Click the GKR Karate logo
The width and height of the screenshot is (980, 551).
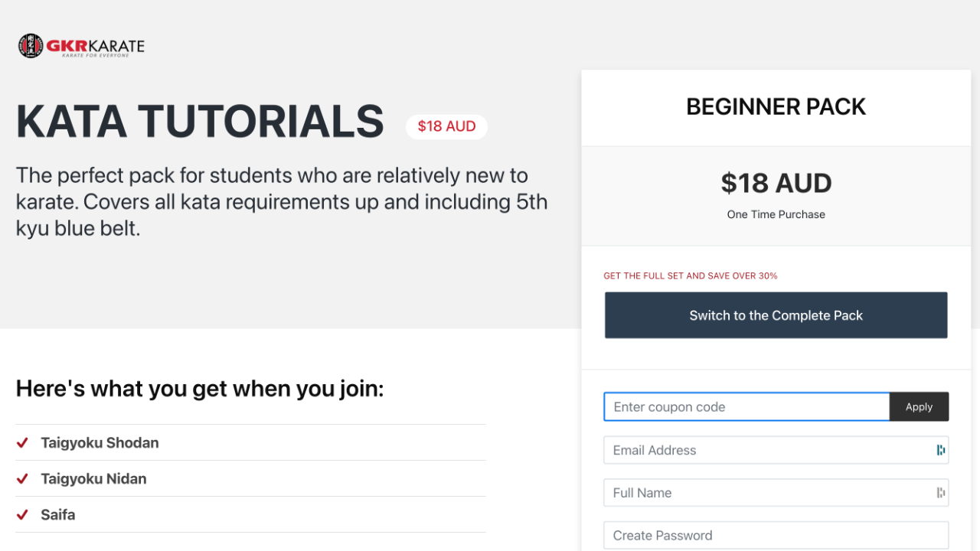[x=81, y=46]
